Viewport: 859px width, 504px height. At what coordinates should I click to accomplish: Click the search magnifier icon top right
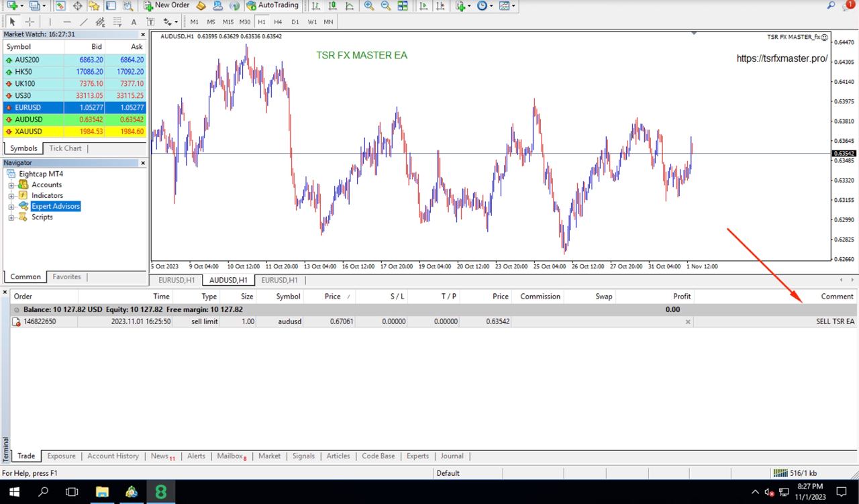click(831, 5)
